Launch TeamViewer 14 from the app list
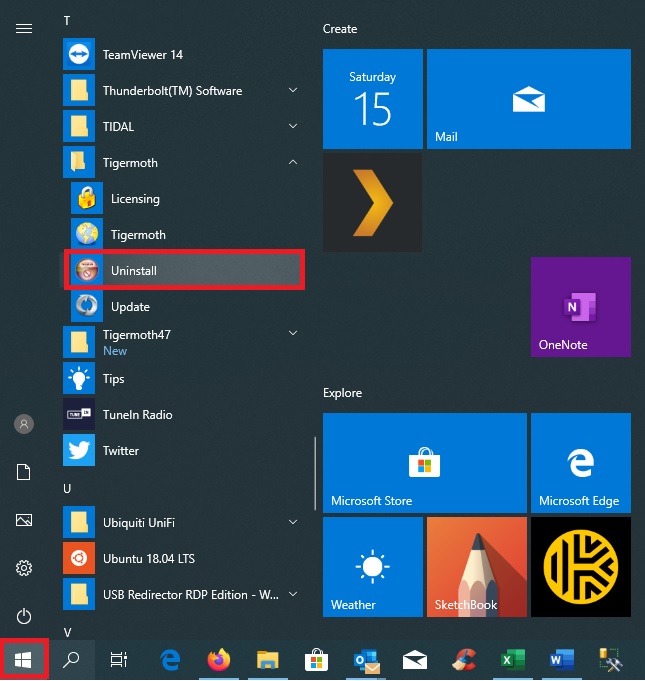The width and height of the screenshot is (645, 681). coord(181,55)
